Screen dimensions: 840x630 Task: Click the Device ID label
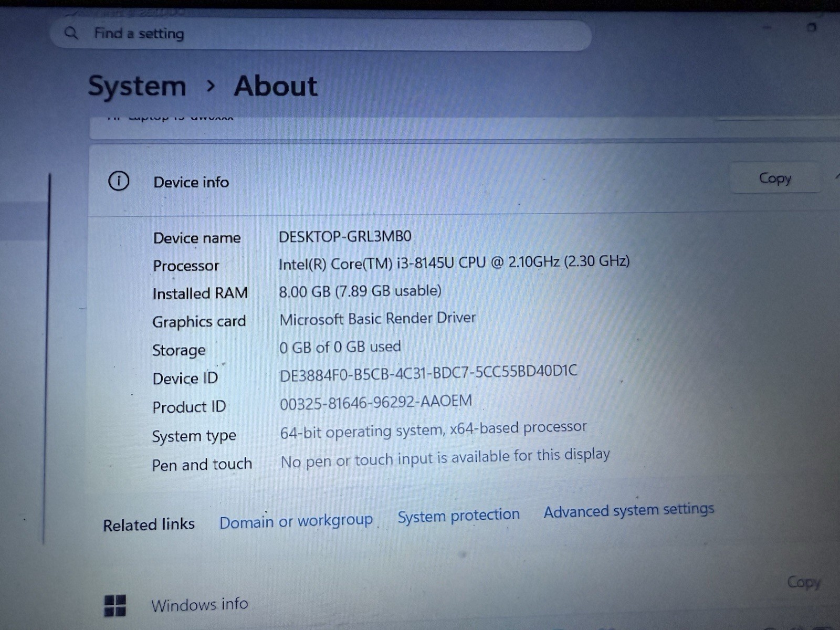[x=185, y=378]
